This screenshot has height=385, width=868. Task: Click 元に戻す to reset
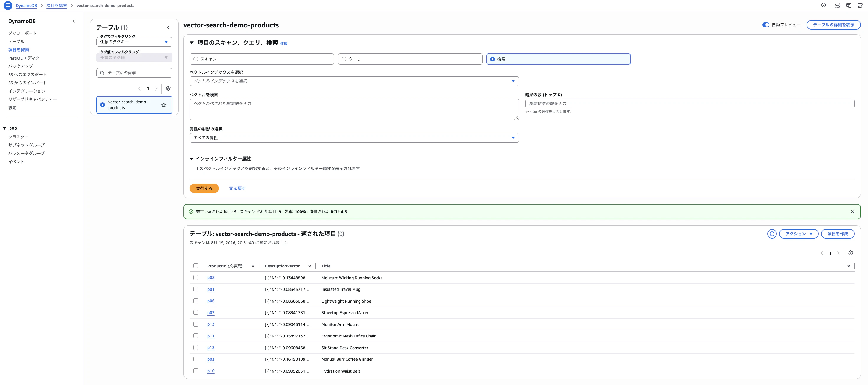237,188
